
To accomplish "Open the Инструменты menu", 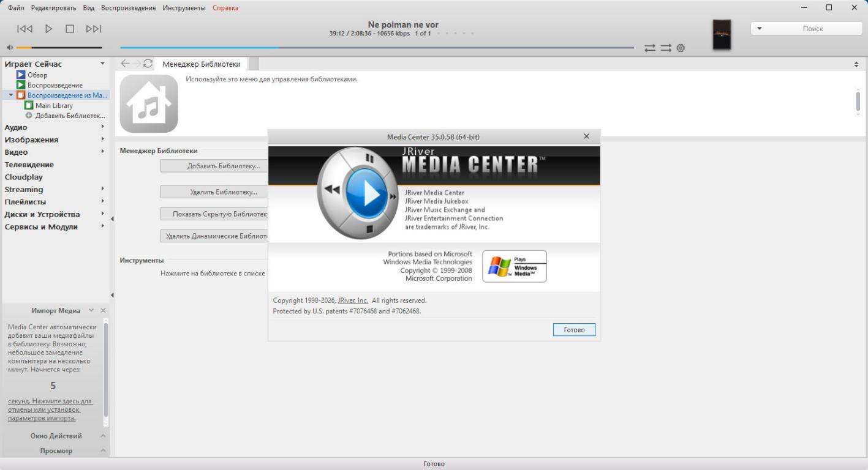I will pyautogui.click(x=184, y=8).
